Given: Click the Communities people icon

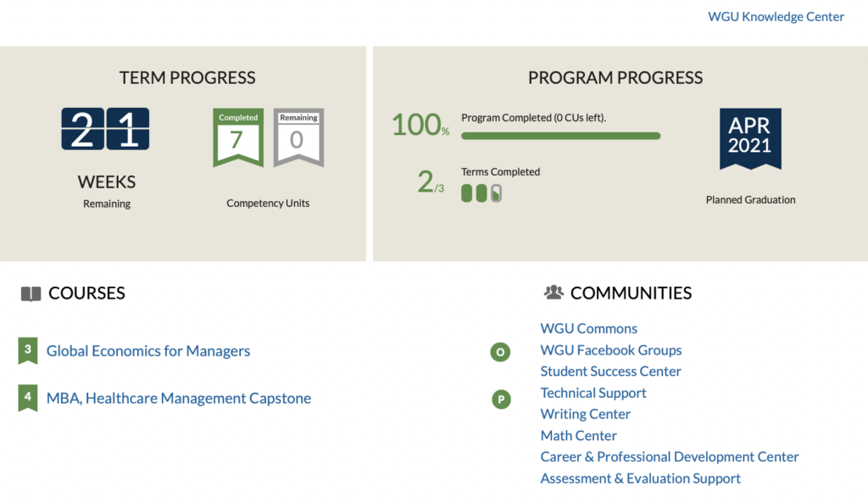Looking at the screenshot, I should (x=554, y=293).
